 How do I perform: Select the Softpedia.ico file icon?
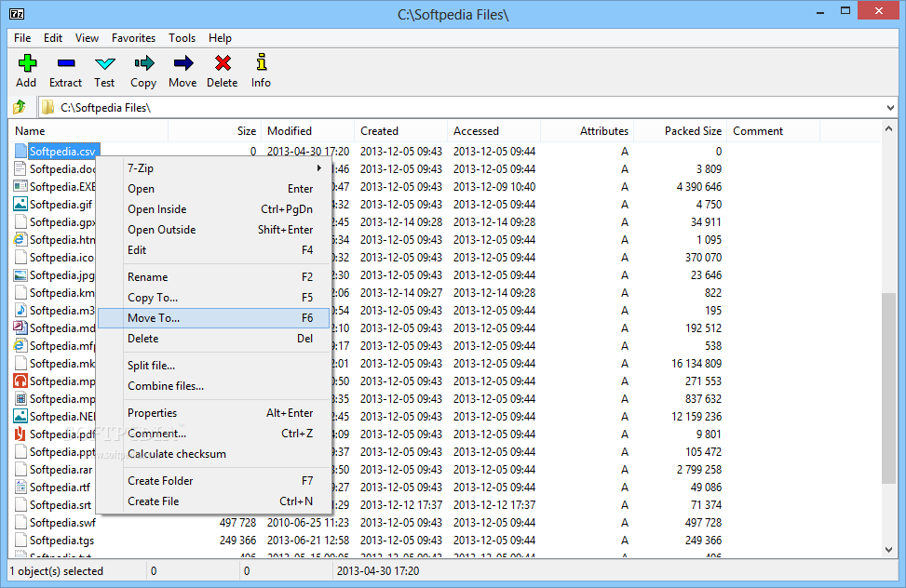[20, 257]
